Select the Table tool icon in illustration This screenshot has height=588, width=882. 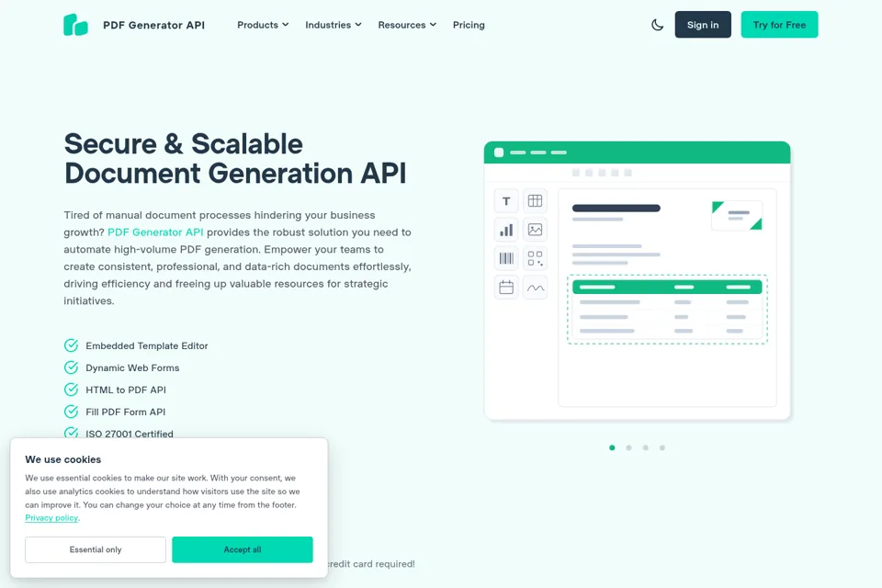click(535, 201)
